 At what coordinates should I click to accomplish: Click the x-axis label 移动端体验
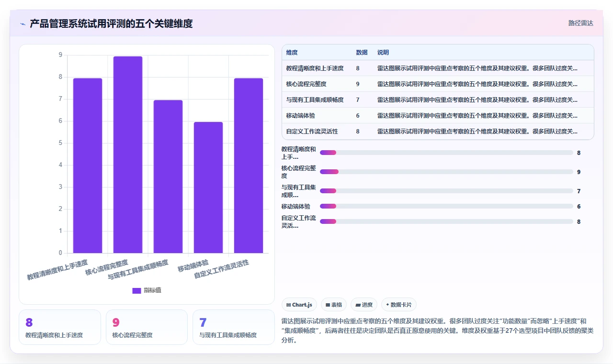[193, 266]
